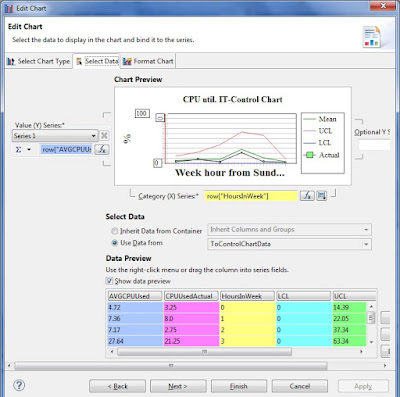Click the chart wizard icon in header
Viewport: 400px width, 397px height.
point(372,37)
